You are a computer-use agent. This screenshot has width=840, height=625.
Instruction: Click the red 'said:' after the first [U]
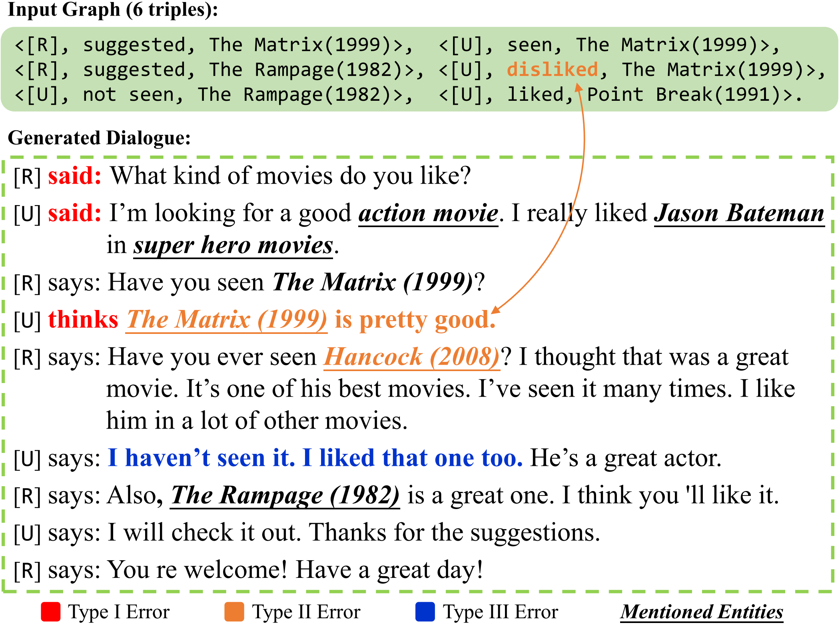point(75,213)
